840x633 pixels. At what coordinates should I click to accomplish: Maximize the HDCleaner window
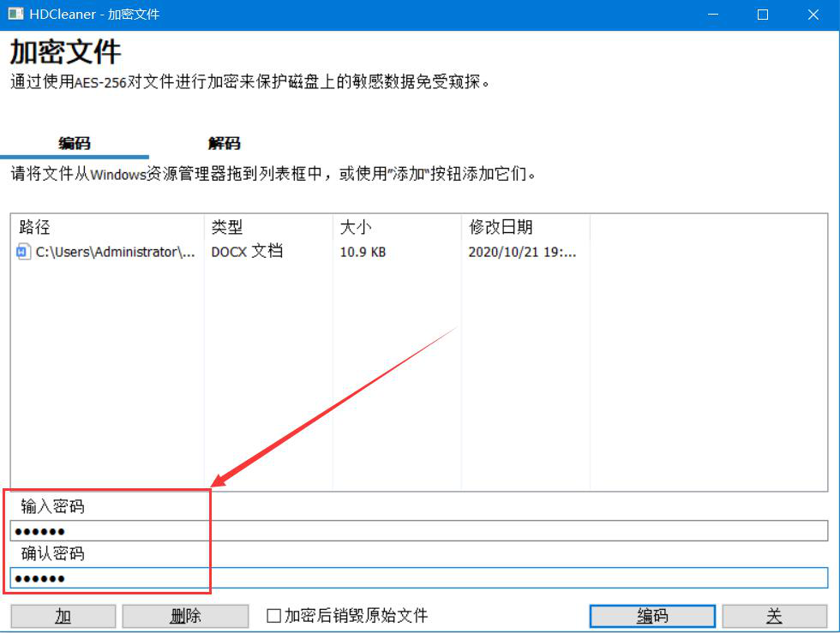click(x=762, y=15)
